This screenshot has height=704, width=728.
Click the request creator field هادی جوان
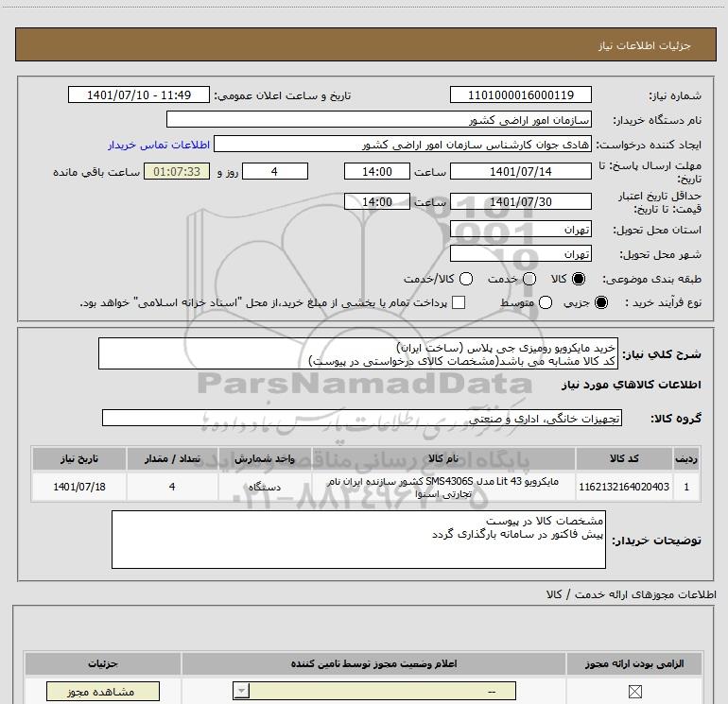pyautogui.click(x=403, y=144)
